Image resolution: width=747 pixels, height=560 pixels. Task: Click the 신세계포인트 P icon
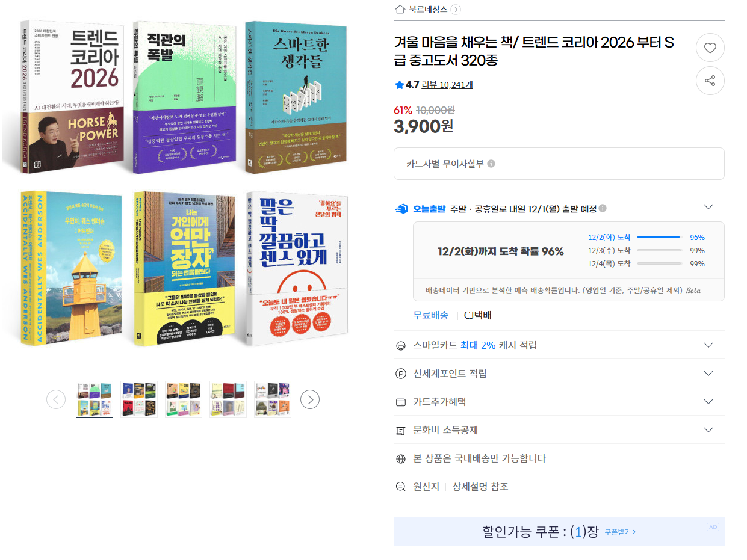coord(401,374)
